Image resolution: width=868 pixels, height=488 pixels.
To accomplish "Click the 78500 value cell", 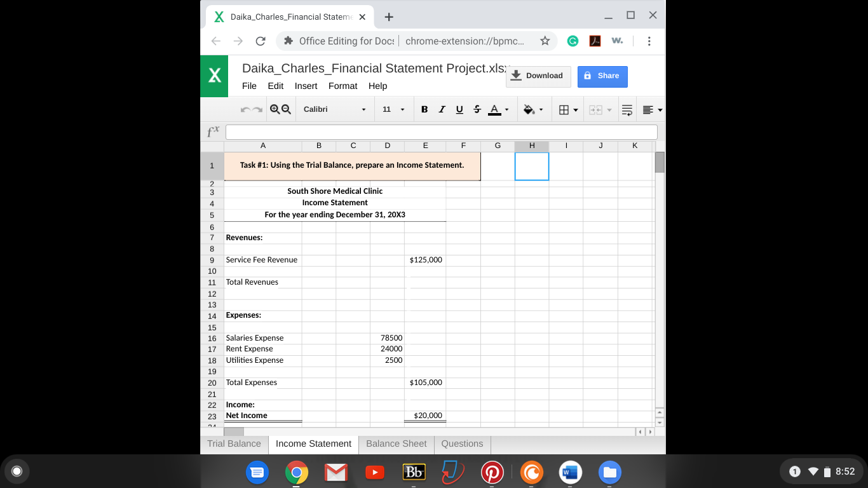I will [x=387, y=338].
